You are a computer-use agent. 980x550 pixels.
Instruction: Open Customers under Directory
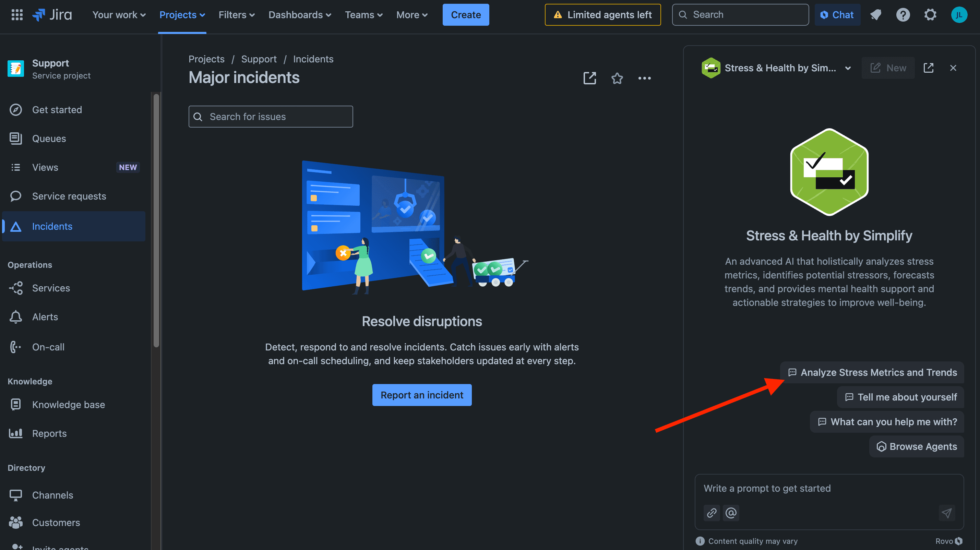[74, 523]
